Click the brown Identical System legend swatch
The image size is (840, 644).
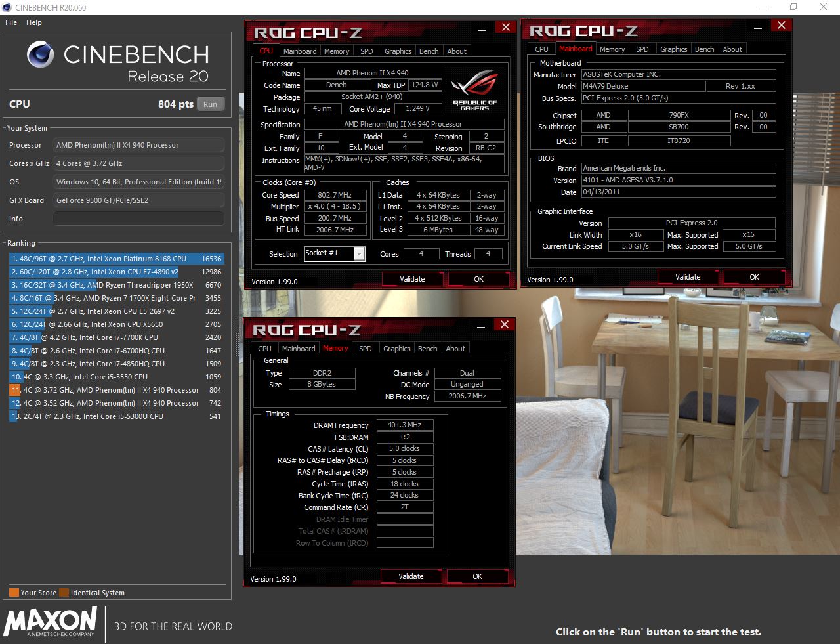pos(64,593)
